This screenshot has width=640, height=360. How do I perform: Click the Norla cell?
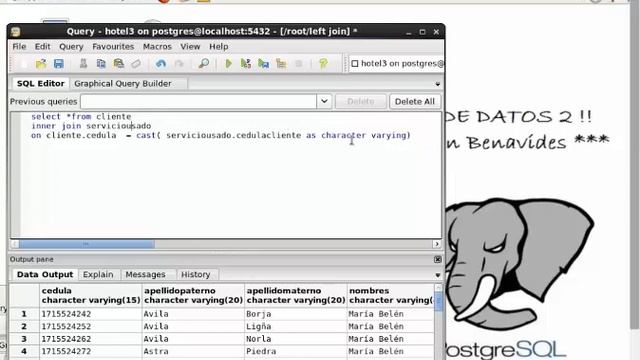296,339
